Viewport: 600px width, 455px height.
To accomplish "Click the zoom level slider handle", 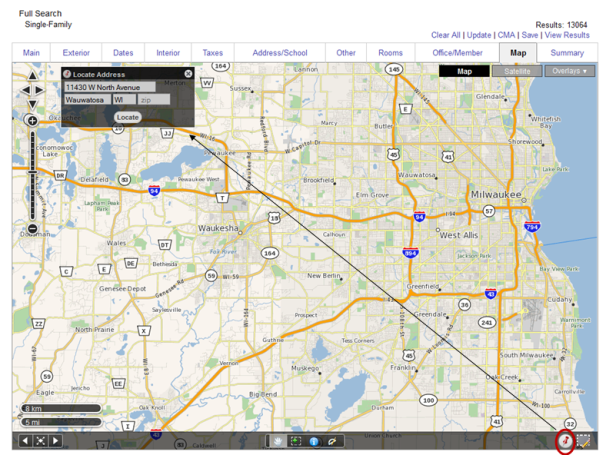I will [33, 173].
